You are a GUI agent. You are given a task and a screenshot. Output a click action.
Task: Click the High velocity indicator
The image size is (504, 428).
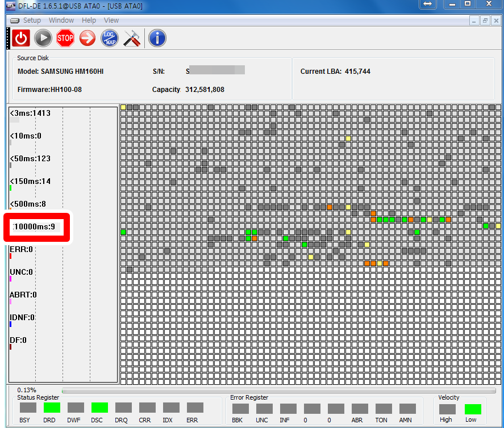[447, 409]
